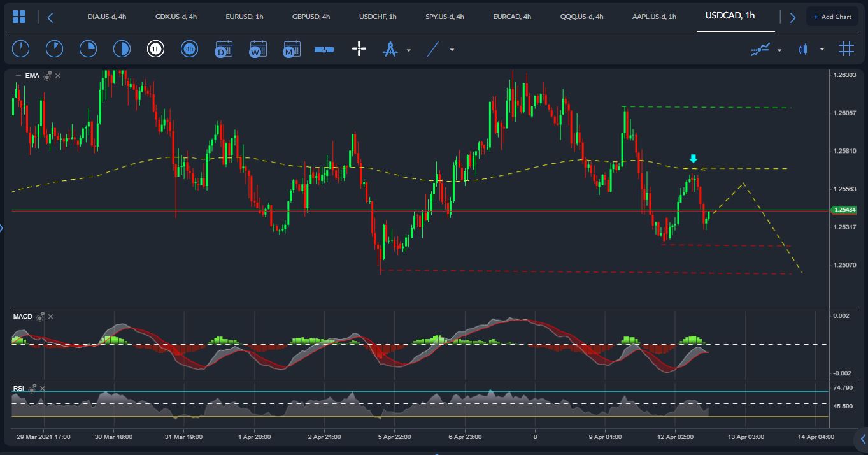Switch to the daily (D) calendar timeframe

pyautogui.click(x=224, y=48)
